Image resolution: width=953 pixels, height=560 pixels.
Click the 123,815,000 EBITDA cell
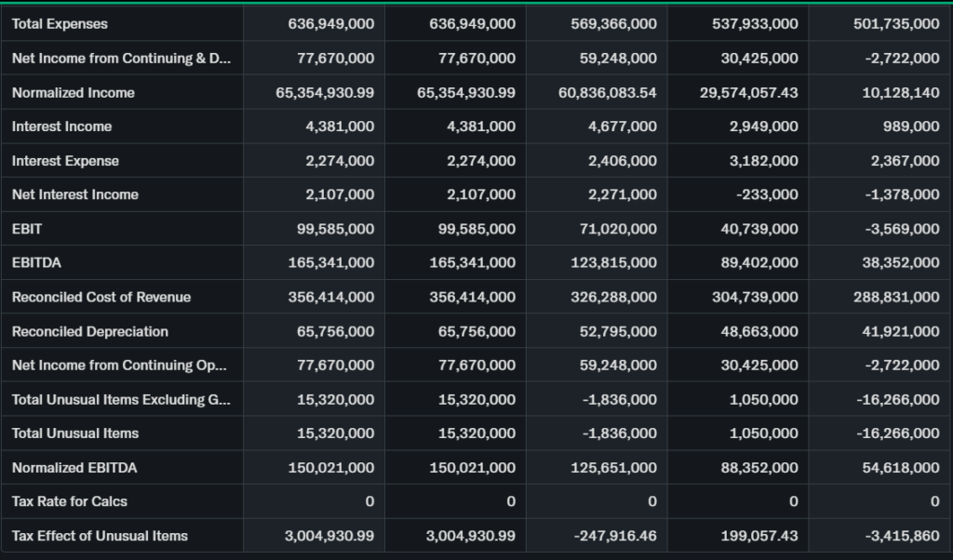point(612,263)
